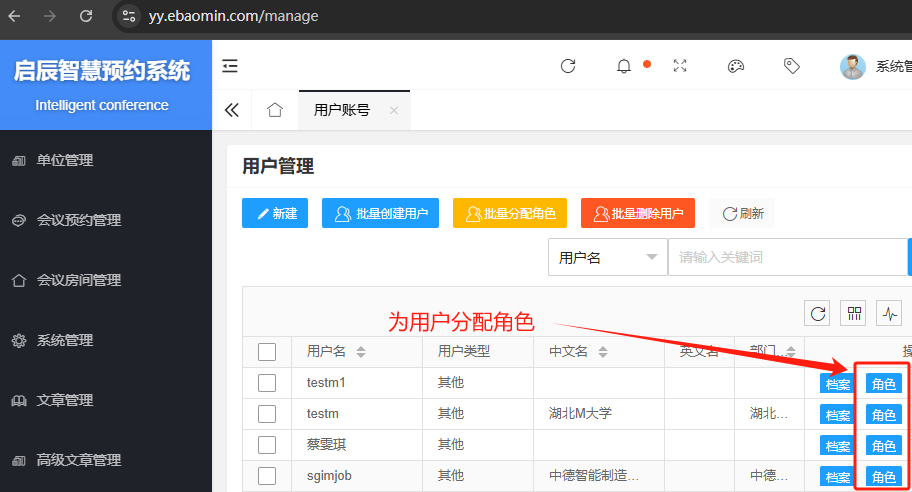Click the 新建 button
The height and width of the screenshot is (492, 912).
[275, 213]
